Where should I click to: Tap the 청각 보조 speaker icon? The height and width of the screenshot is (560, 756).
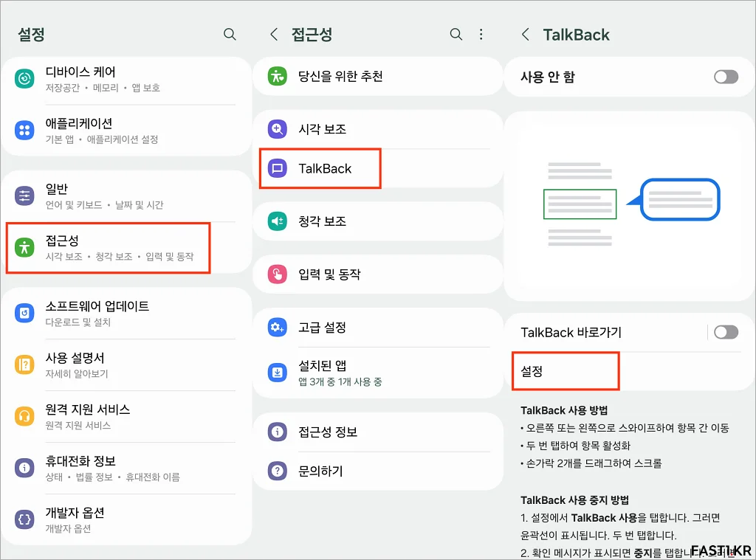278,221
